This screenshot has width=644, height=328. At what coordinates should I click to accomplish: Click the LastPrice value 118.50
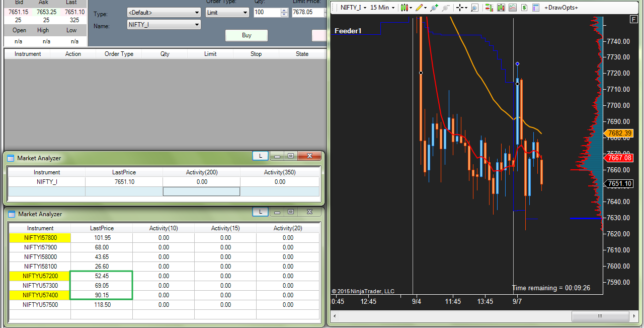(102, 305)
